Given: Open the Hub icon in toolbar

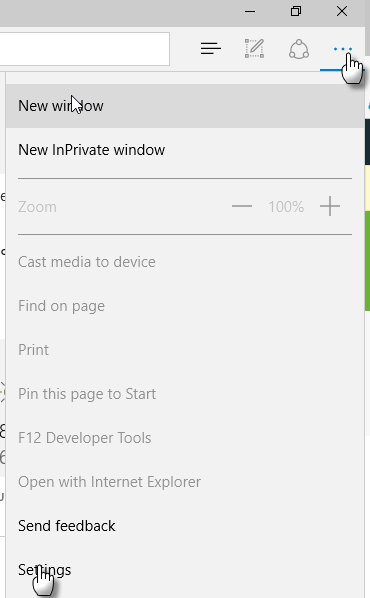Looking at the screenshot, I should (x=211, y=48).
